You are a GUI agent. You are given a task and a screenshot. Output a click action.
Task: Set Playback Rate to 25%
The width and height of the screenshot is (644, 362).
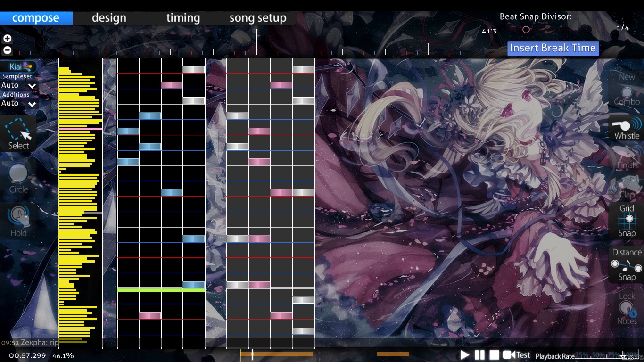pyautogui.click(x=581, y=355)
